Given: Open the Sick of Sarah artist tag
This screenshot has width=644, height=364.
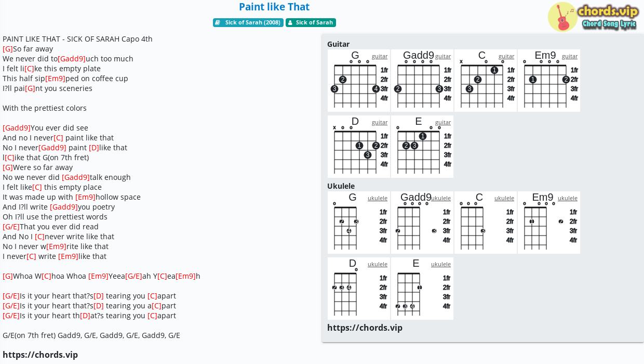Looking at the screenshot, I should point(311,22).
